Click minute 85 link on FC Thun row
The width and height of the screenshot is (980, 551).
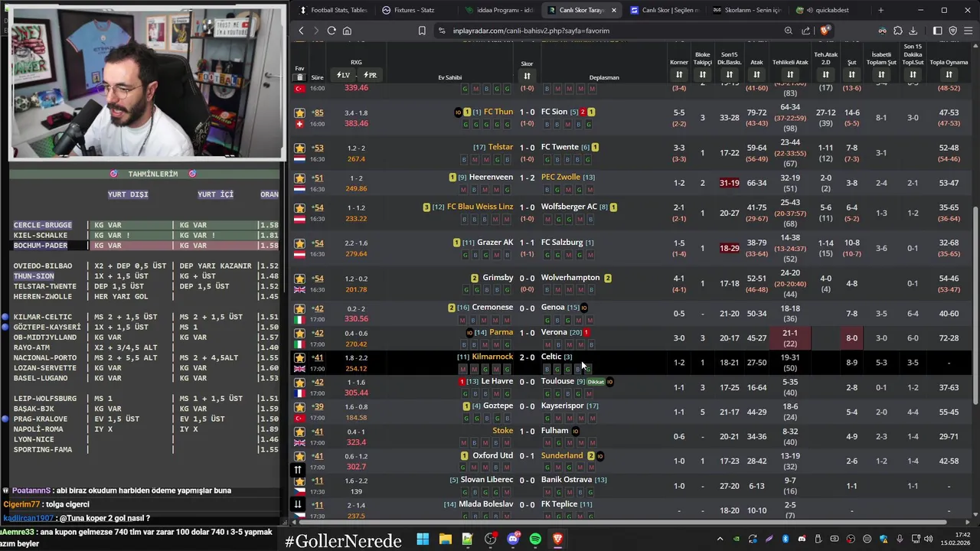point(318,112)
